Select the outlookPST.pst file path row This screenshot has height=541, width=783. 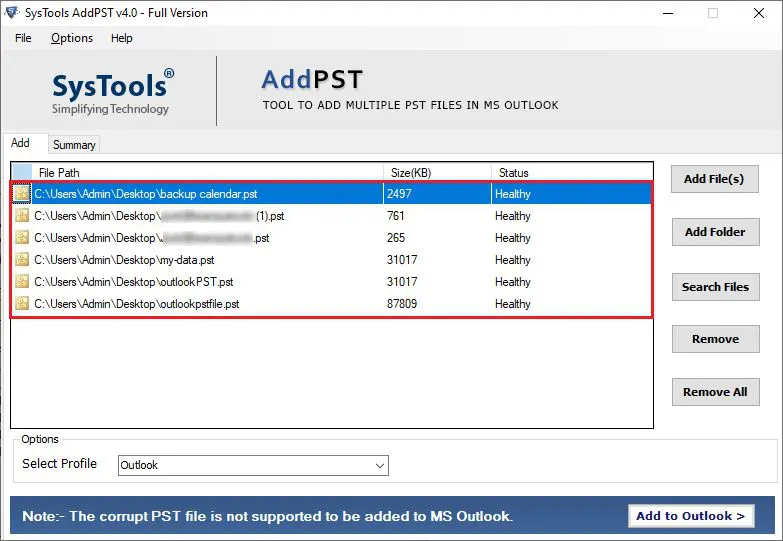(x=134, y=282)
